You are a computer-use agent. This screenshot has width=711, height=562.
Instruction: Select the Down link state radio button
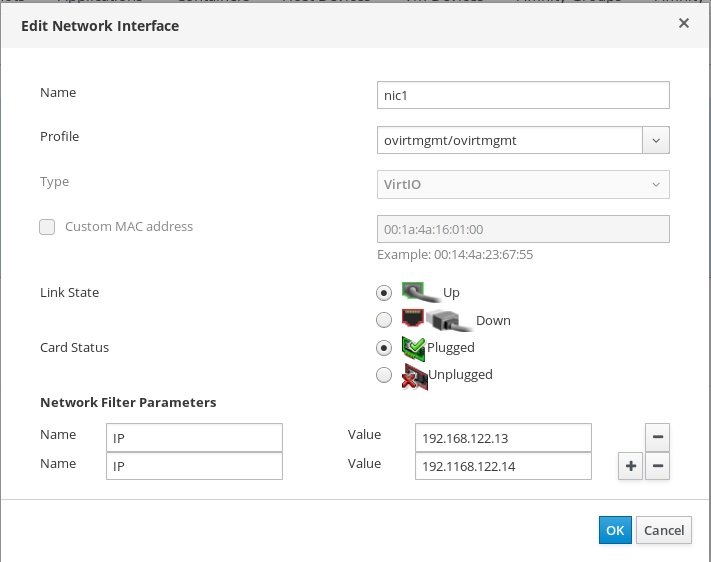tap(384, 321)
